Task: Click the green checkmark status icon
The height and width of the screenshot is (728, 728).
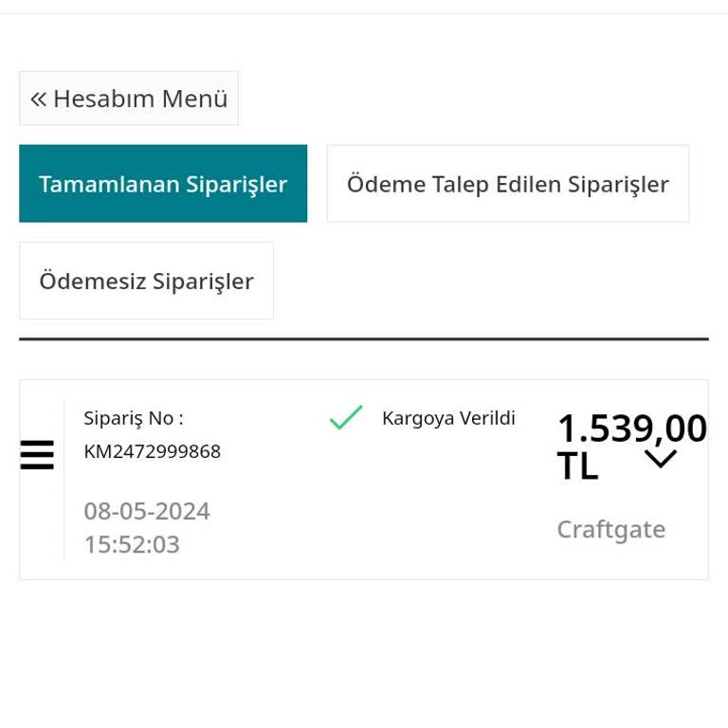Action: coord(346,418)
